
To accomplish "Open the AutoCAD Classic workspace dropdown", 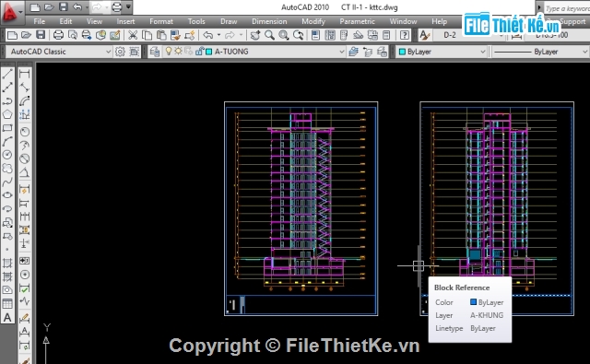I will [x=59, y=52].
